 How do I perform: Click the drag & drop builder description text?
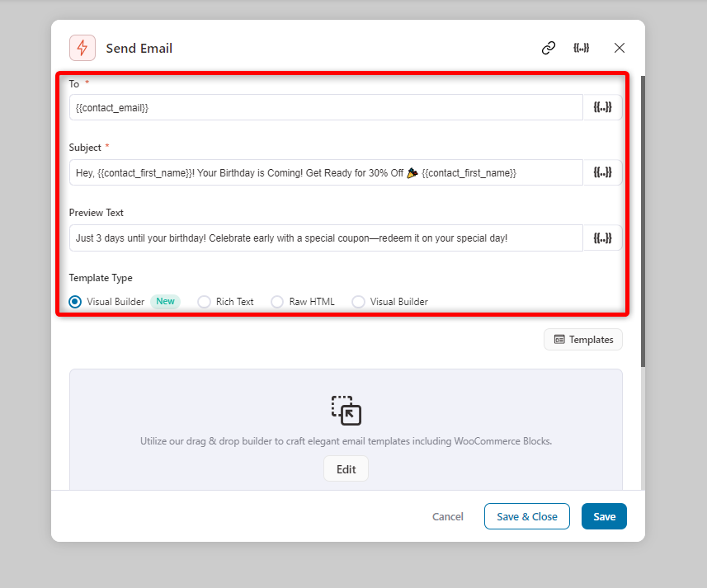(x=346, y=441)
